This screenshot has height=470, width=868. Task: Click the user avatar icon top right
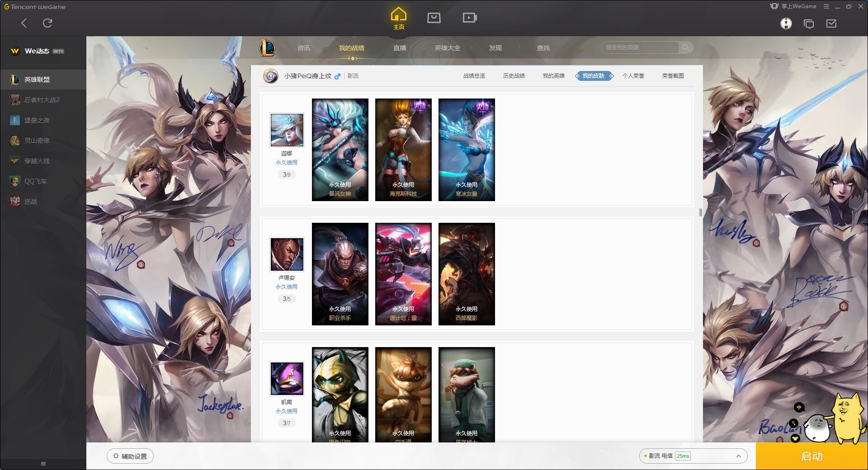tap(786, 23)
